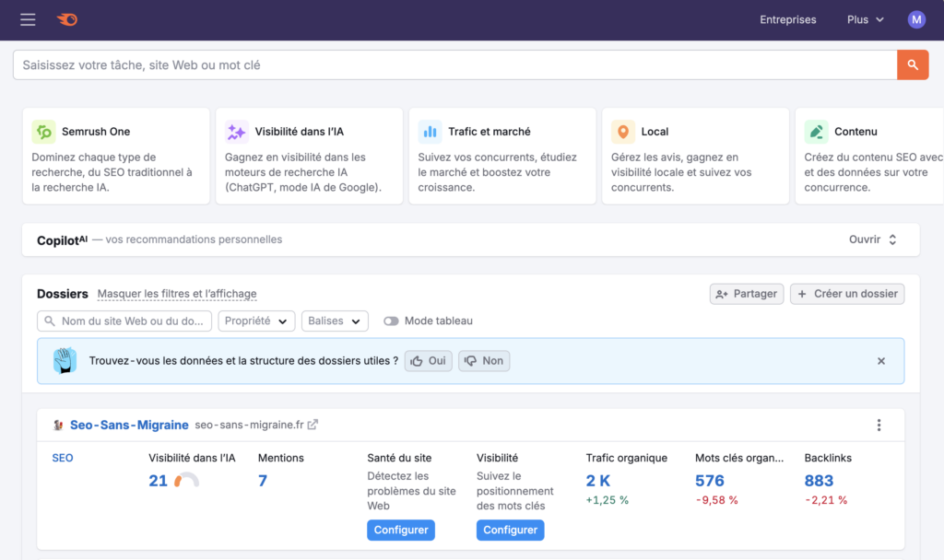Click the Partager button
Viewport: 944px width, 560px height.
click(x=747, y=294)
